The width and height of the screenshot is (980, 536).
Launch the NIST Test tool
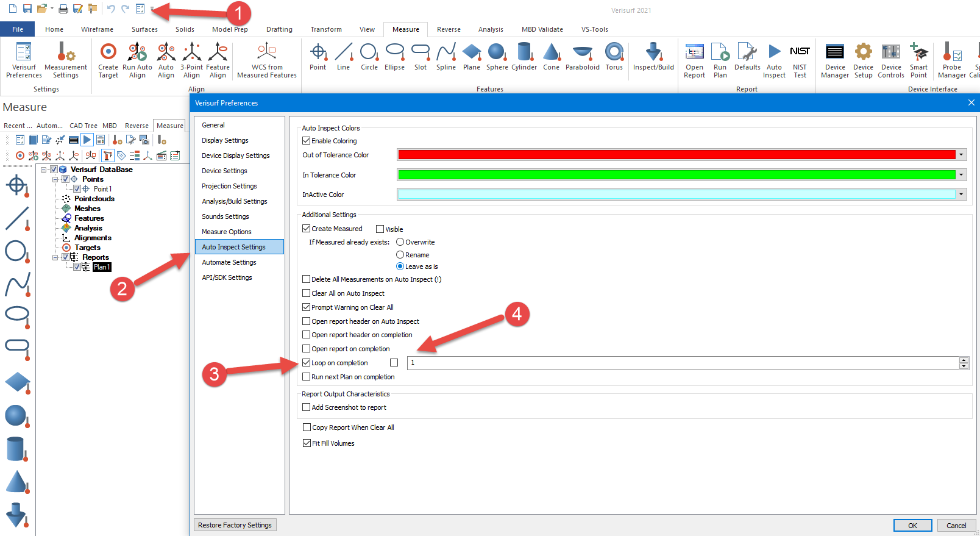point(800,60)
